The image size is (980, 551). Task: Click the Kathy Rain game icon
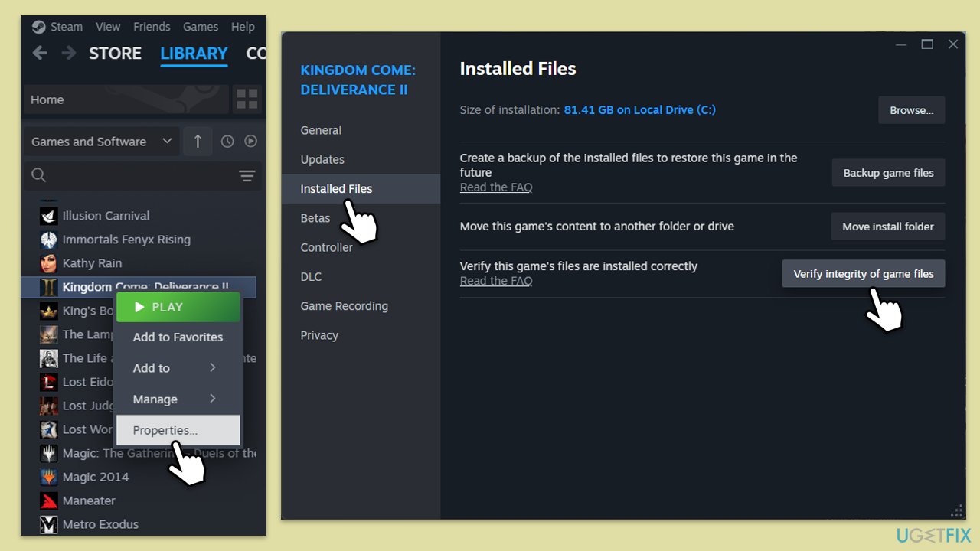(49, 263)
